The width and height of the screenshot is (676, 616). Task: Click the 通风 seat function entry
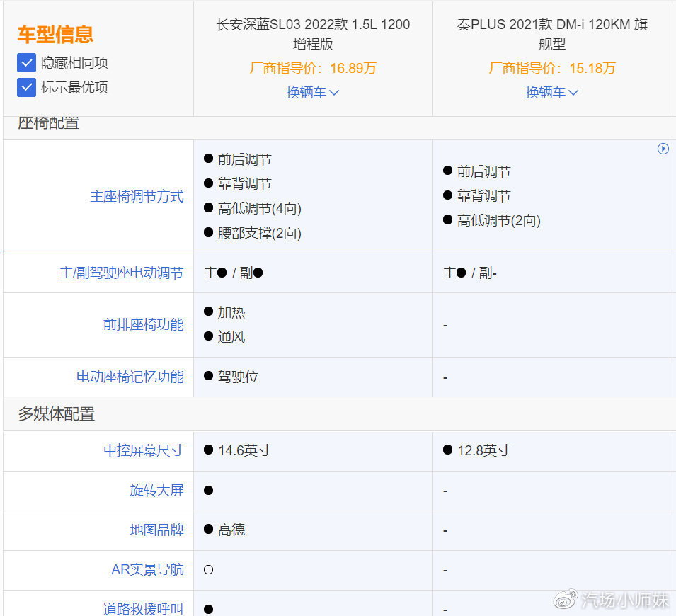231,337
